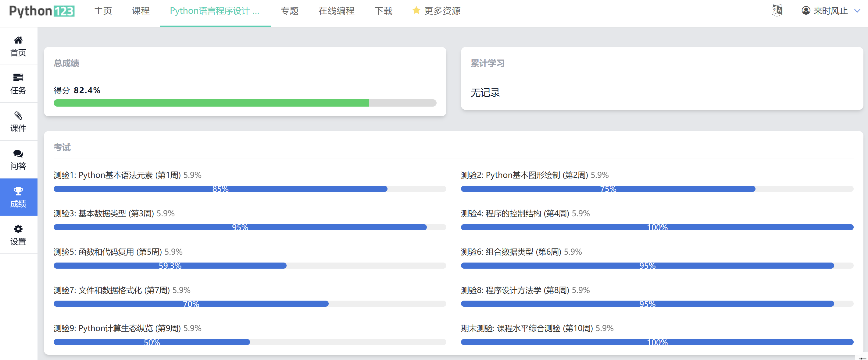Open the 在线编程 menu item

tap(336, 11)
